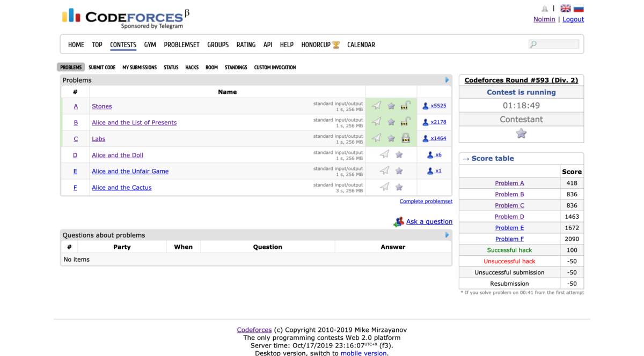Screen dimensions: 644x356
Task: Switch to the MY SUBMISSIONS tab
Action: tap(140, 68)
